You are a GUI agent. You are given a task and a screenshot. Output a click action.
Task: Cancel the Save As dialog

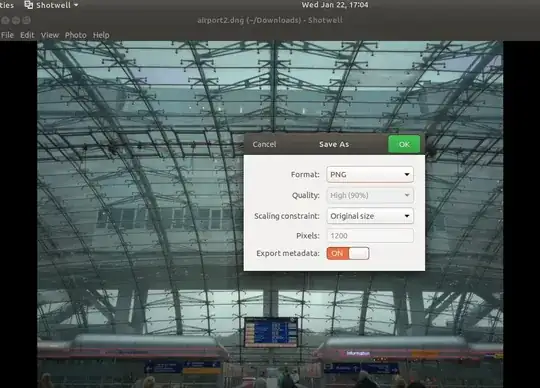(x=264, y=144)
